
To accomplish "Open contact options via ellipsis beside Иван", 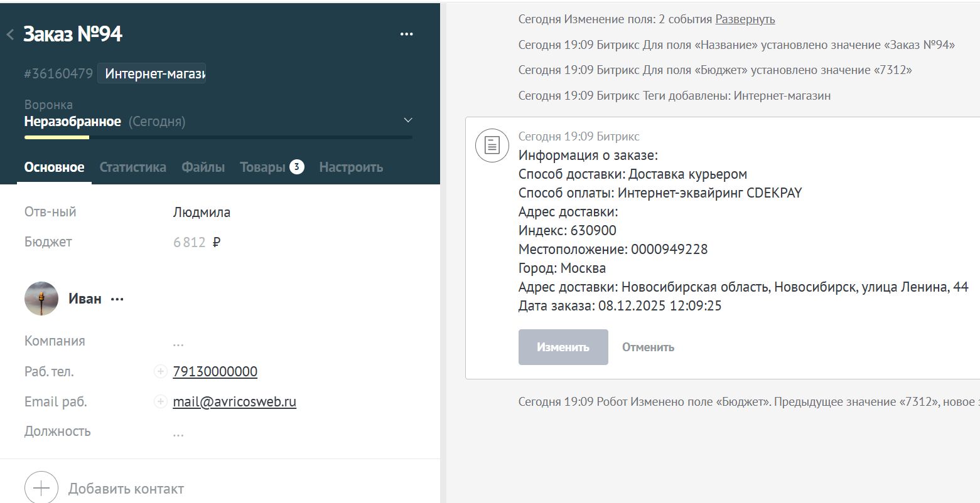I will coord(117,299).
